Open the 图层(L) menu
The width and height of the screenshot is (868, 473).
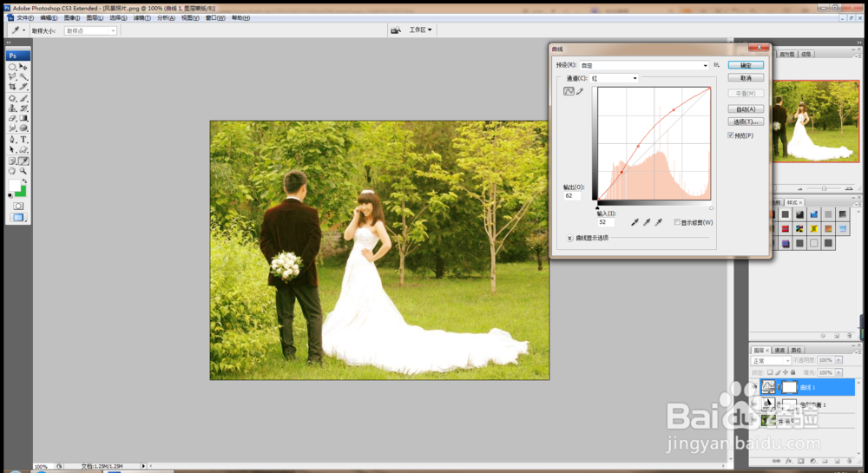point(95,17)
